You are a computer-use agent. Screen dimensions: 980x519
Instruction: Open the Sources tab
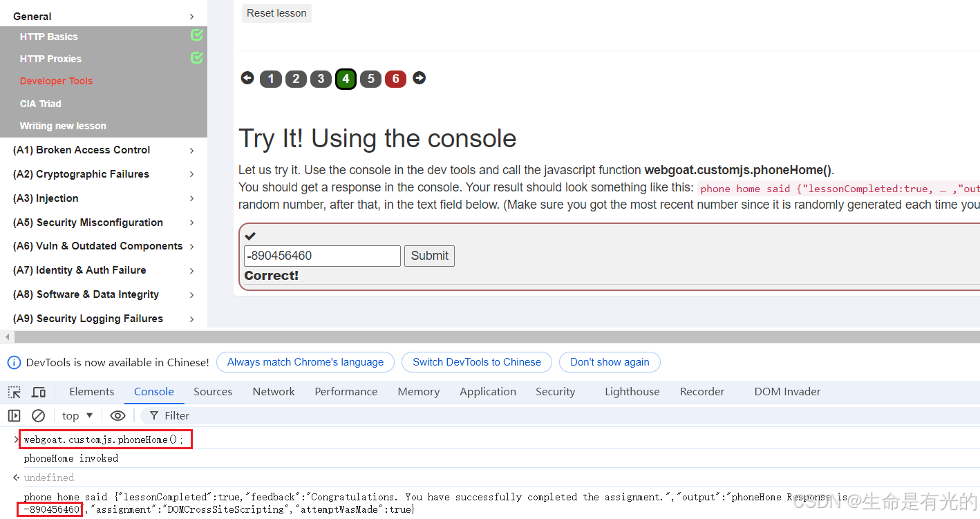(x=213, y=392)
